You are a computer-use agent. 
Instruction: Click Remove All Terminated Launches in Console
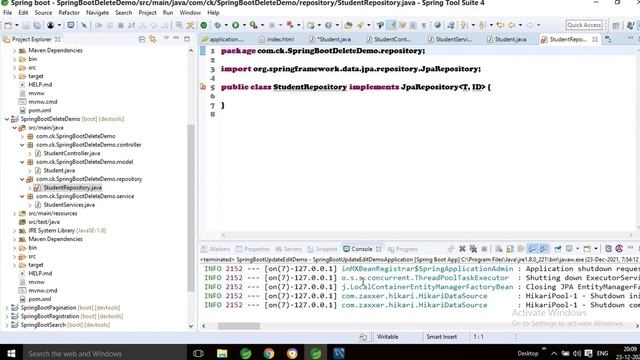pos(473,249)
